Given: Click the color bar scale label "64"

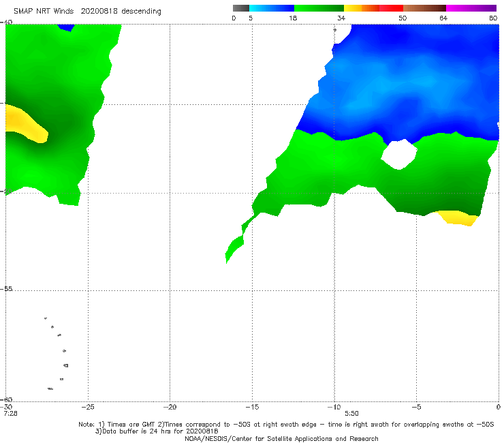Looking at the screenshot, I should [443, 18].
